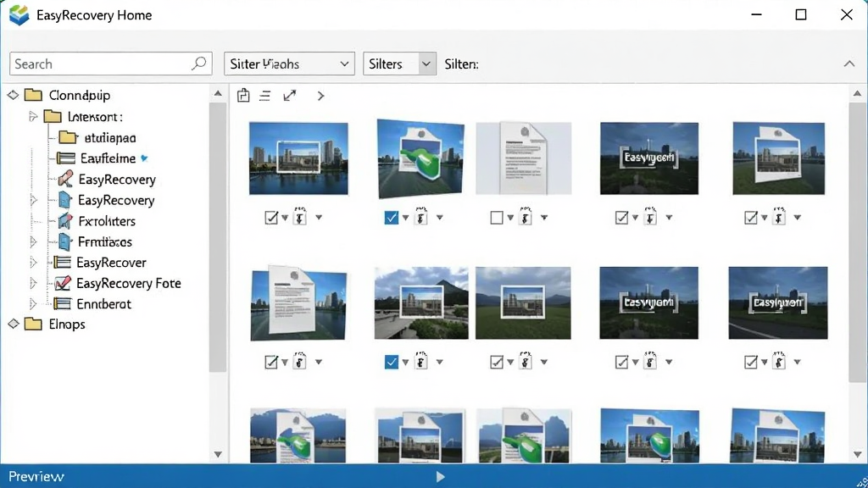Toggle checkbox under second-row document thumbnail

coord(271,362)
